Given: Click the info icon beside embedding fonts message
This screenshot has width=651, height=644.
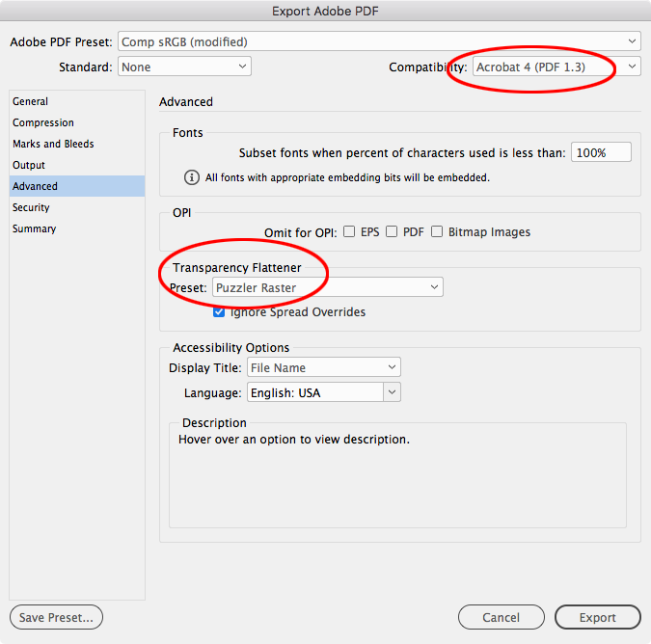Looking at the screenshot, I should 191,177.
